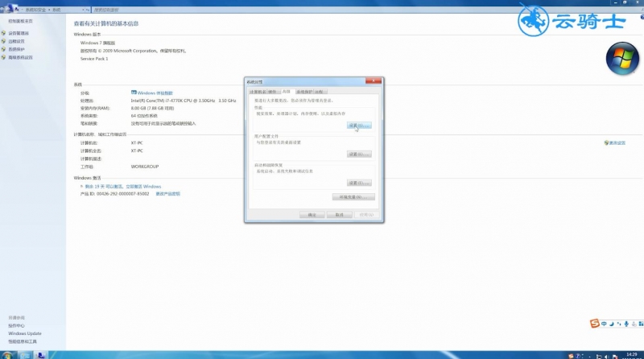644x359 pixels.
Task: Switch to the 计算机名 tab
Action: (258, 92)
